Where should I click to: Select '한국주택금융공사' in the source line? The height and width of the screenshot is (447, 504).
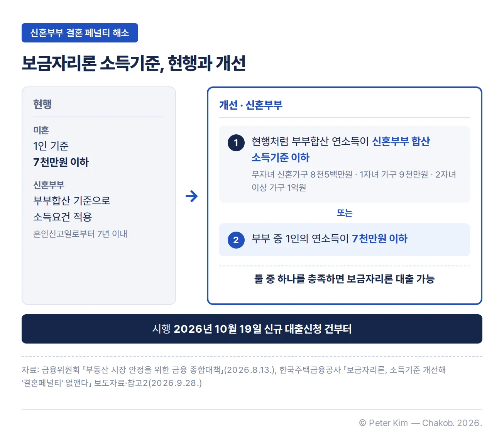(x=310, y=370)
